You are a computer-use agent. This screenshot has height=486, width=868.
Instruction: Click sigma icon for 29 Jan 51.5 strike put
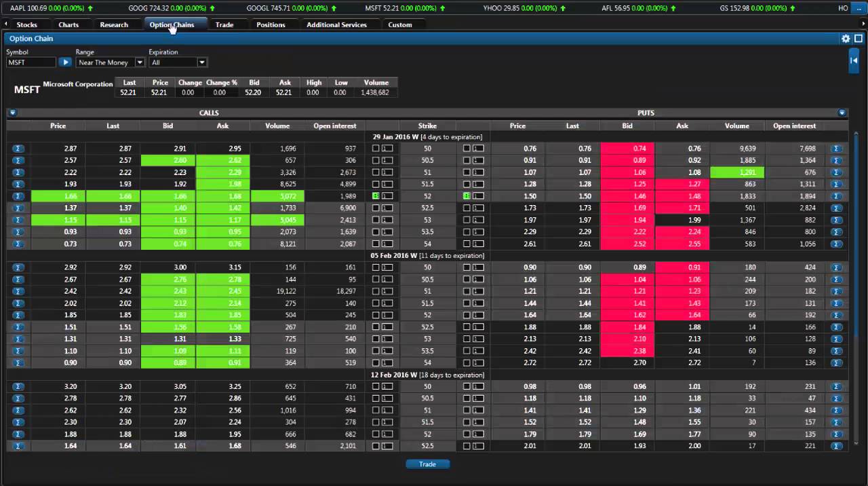point(837,184)
